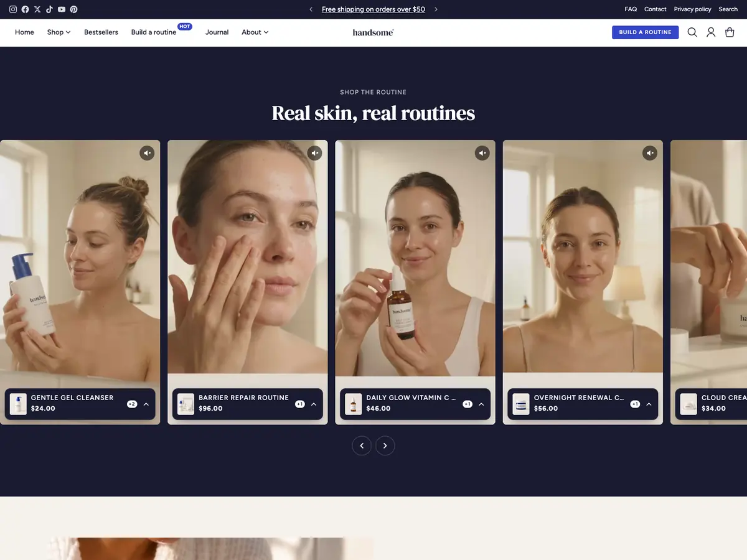Open the Shop dropdown menu

pyautogui.click(x=59, y=32)
